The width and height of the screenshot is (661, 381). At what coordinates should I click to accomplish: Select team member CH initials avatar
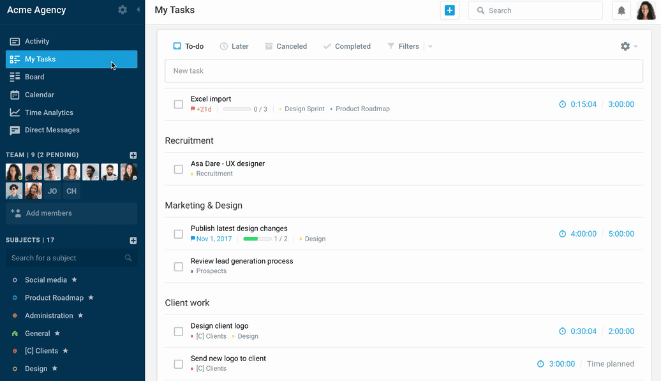pyautogui.click(x=71, y=191)
